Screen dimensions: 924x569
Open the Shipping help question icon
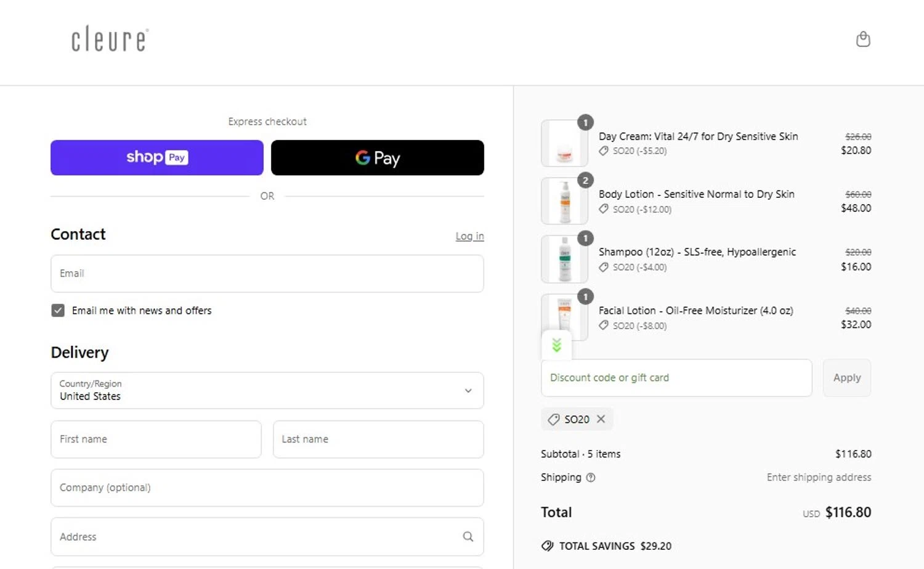pos(591,478)
